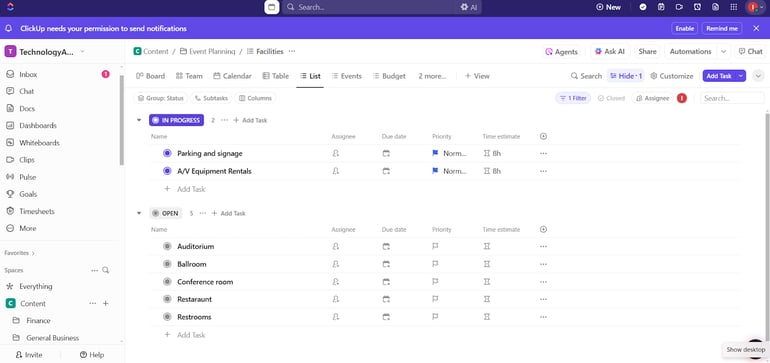Image resolution: width=770 pixels, height=363 pixels.
Task: Open the ClickUp logo home icon
Action: [11, 7]
